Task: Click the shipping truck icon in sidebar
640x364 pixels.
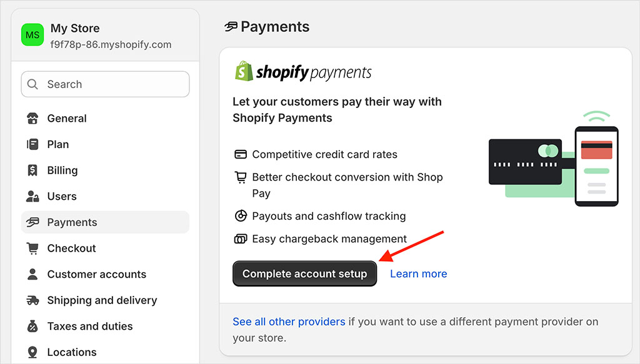Action: [31, 300]
